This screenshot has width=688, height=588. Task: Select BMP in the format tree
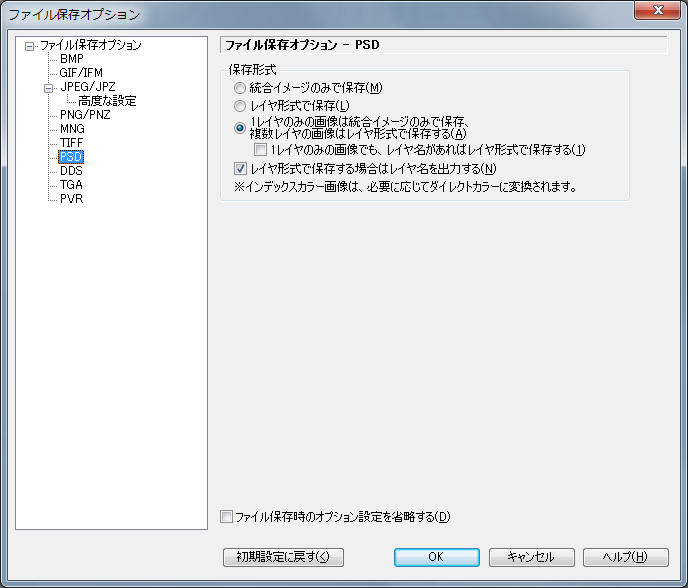point(72,58)
